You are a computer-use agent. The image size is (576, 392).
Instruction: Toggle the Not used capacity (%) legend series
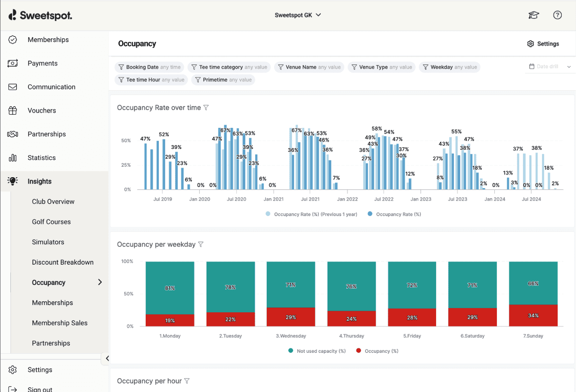[317, 351]
